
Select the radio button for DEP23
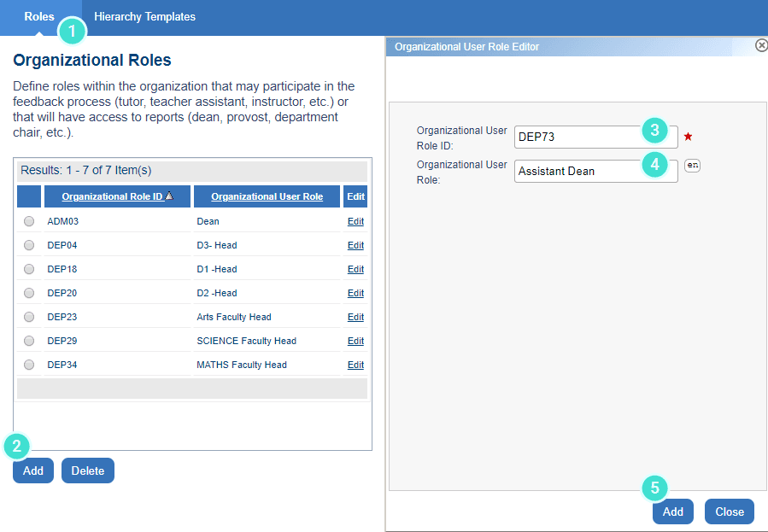pyautogui.click(x=28, y=316)
